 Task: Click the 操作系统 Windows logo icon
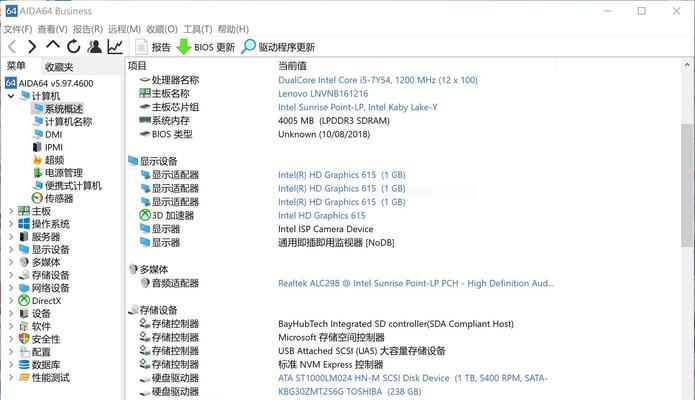pos(24,224)
